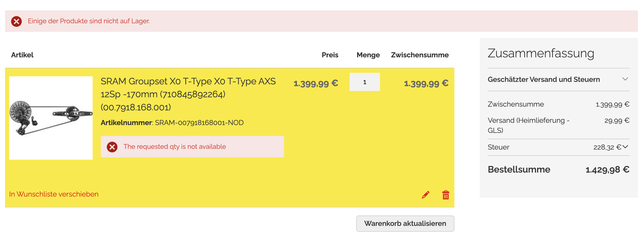Click In Wunschliste verschieben link
Screen dimensions: 644x238
pyautogui.click(x=54, y=194)
